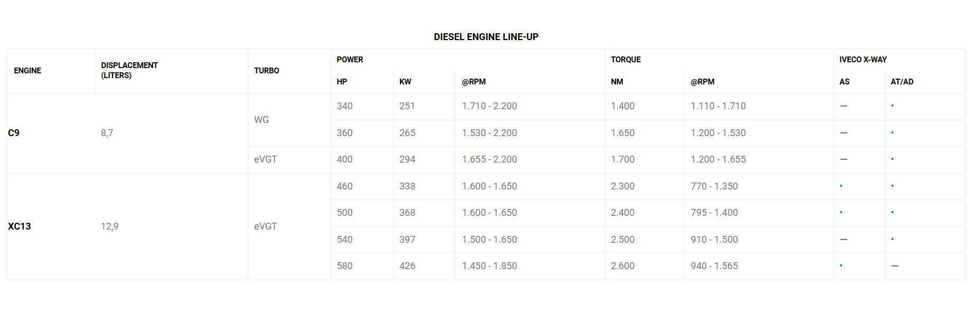Click the XC13 engine row label
Viewport: 980px width, 314px height.
pos(20,226)
